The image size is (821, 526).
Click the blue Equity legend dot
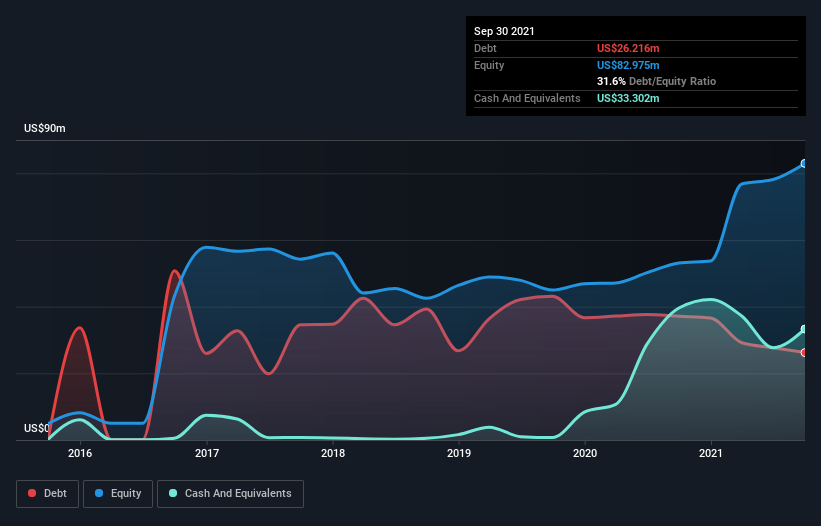[x=99, y=493]
